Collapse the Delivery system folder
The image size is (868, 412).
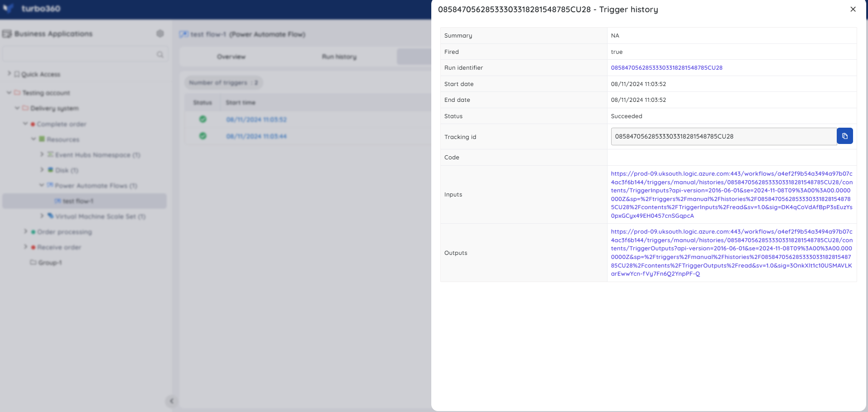17,108
